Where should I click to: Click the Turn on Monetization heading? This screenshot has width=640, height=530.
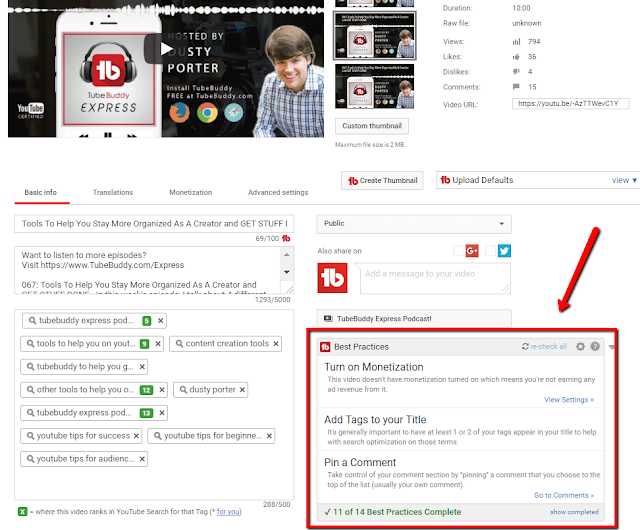pyautogui.click(x=373, y=367)
